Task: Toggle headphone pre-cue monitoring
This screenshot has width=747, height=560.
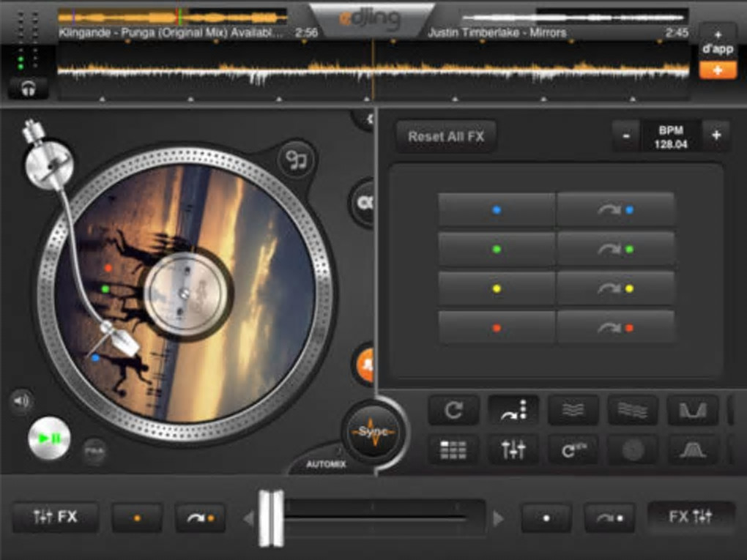Action: [29, 88]
